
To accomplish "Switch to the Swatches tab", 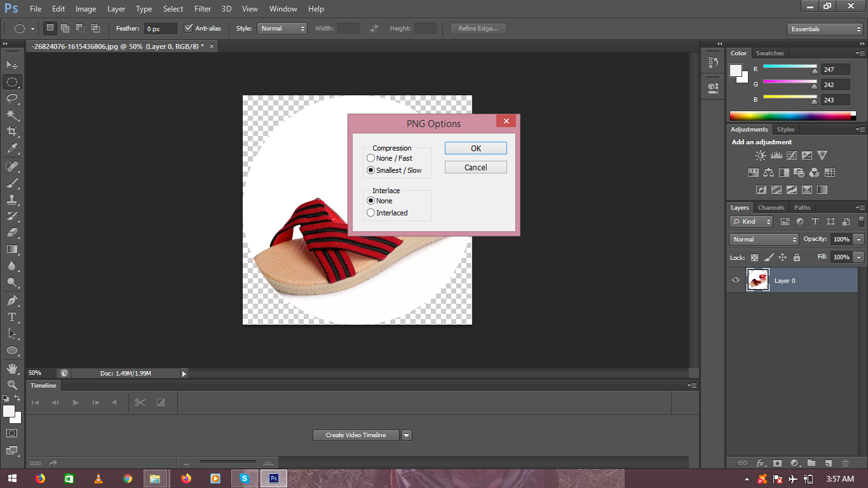I will point(770,53).
